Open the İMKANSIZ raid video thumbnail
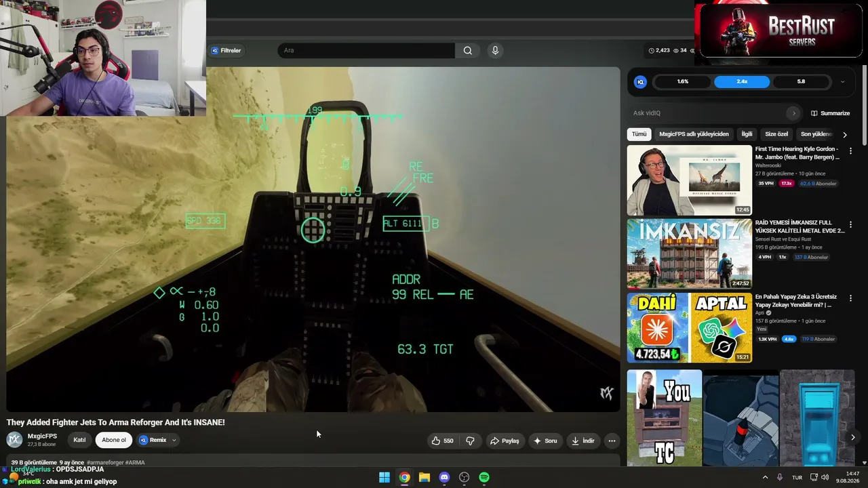Screen dimensions: 868x488 pyautogui.click(x=689, y=253)
